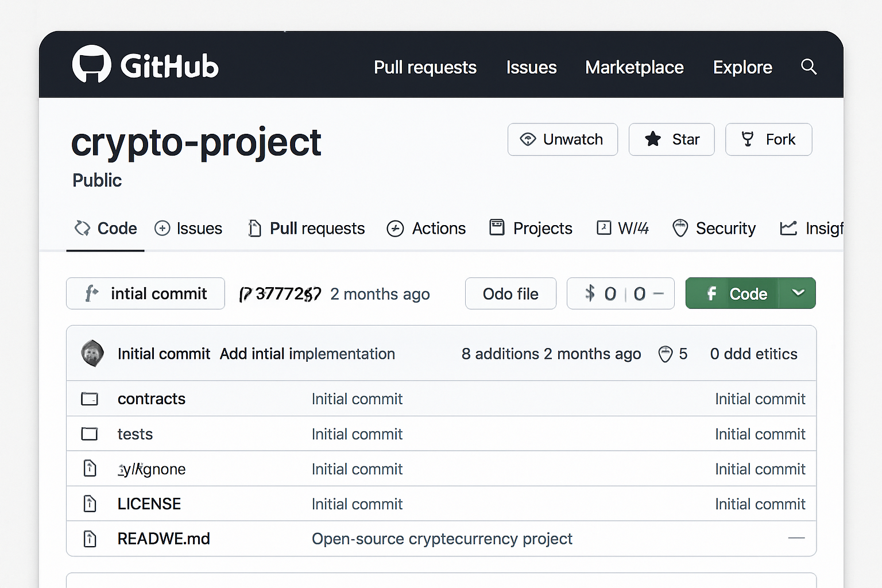
Task: Click the commit author avatar
Action: coord(92,353)
